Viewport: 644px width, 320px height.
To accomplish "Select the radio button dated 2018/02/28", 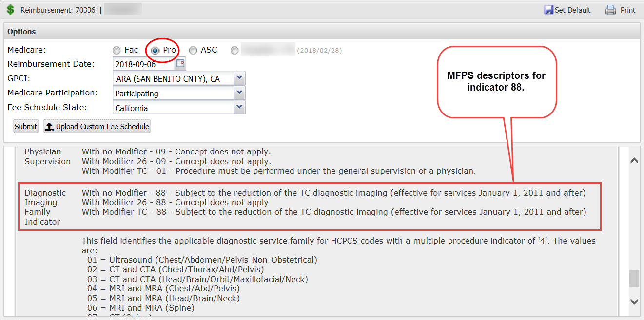I will coord(235,50).
